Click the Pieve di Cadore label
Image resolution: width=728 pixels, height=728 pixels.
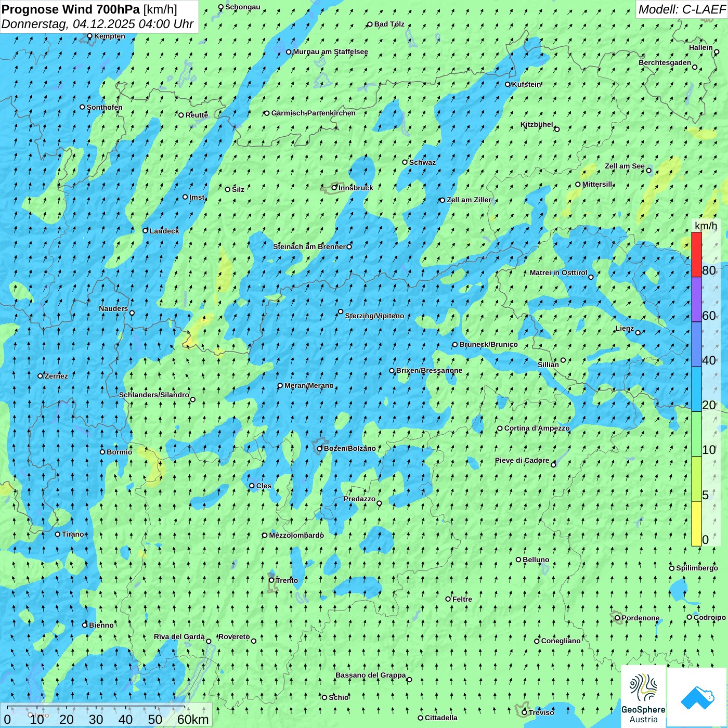(x=522, y=460)
